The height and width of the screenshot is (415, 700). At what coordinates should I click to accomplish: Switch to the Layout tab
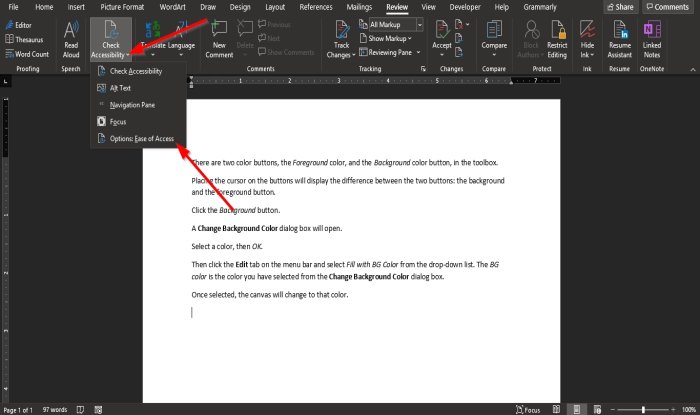[x=275, y=7]
